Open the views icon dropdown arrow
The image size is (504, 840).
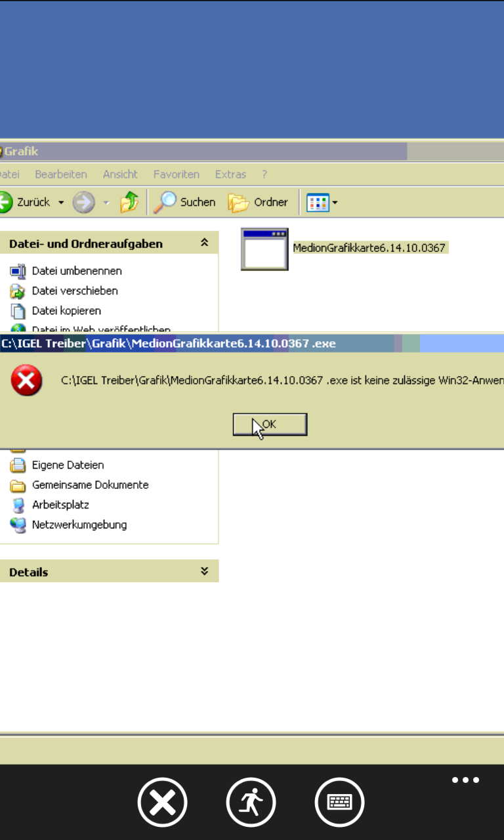click(x=335, y=203)
